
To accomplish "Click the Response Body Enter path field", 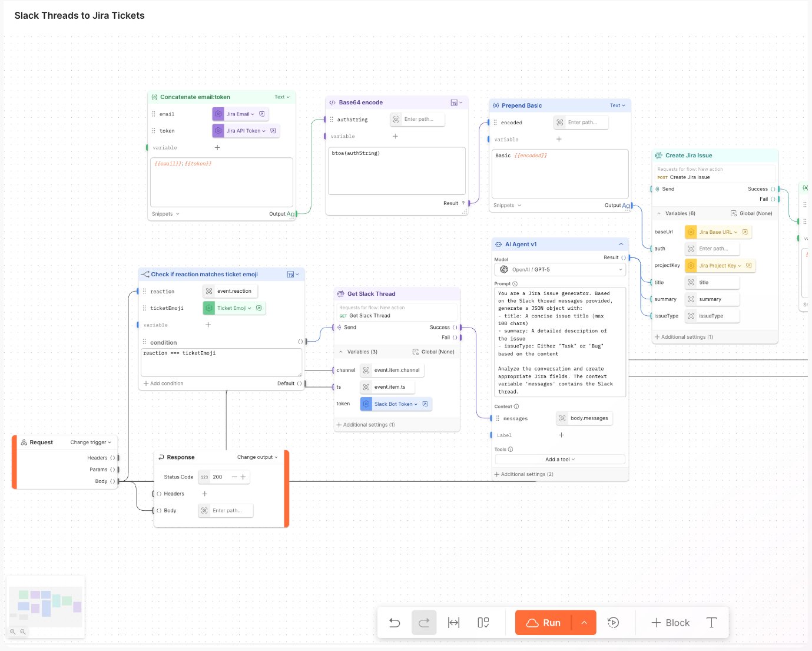I will [x=226, y=511].
